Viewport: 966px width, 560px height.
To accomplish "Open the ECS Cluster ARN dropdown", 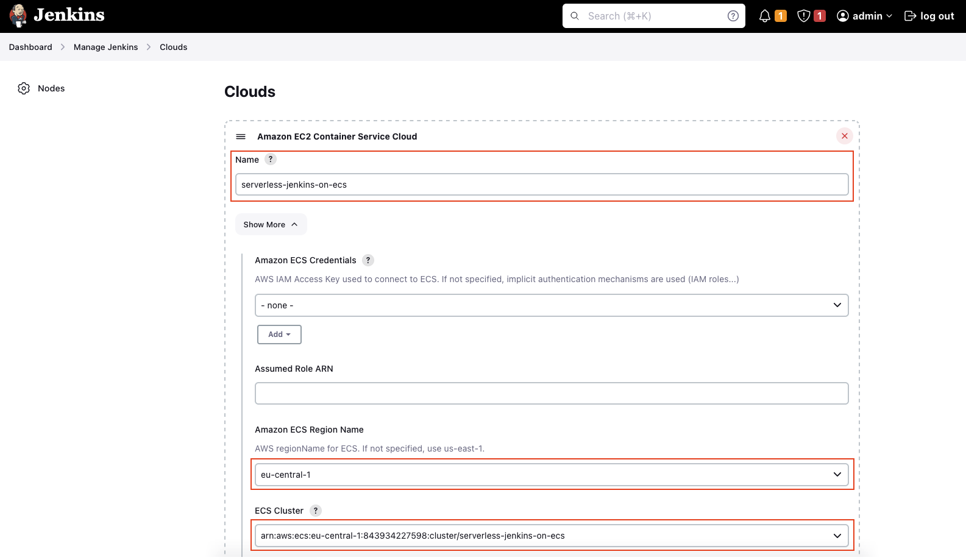I will tap(552, 536).
